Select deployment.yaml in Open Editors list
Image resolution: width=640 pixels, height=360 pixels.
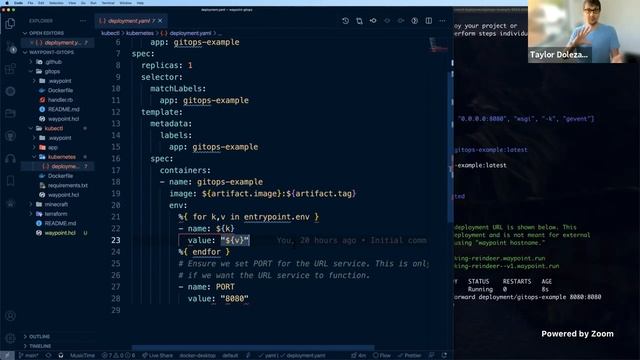click(59, 42)
